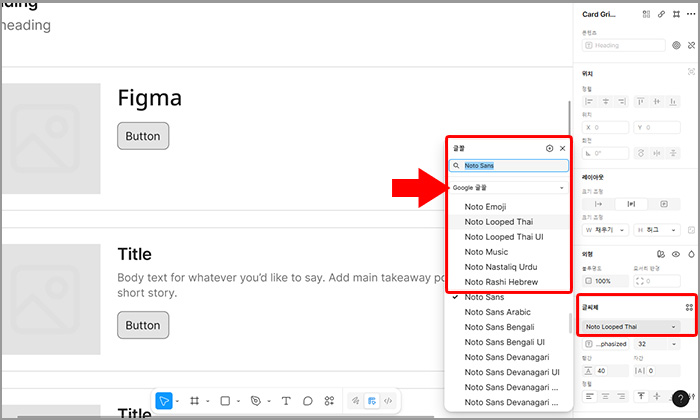This screenshot has width=700, height=420.
Task: Select the Frame tool in bottom toolbar
Action: pos(194,401)
